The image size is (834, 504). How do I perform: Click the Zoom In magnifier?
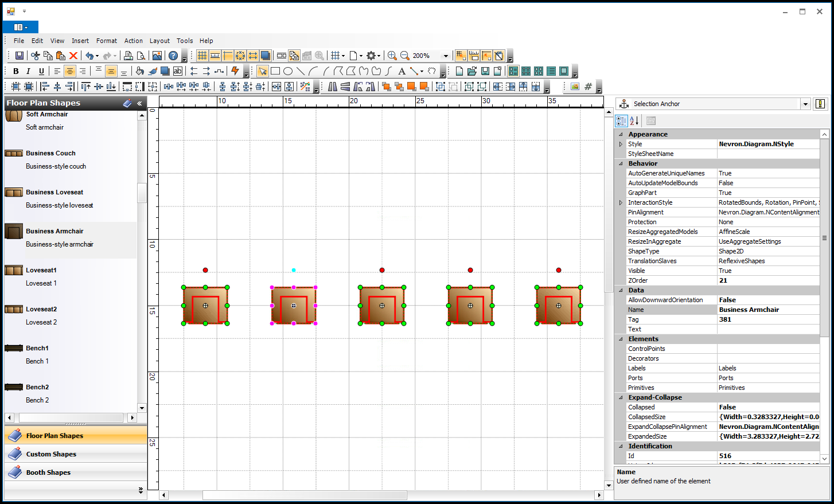click(x=392, y=56)
